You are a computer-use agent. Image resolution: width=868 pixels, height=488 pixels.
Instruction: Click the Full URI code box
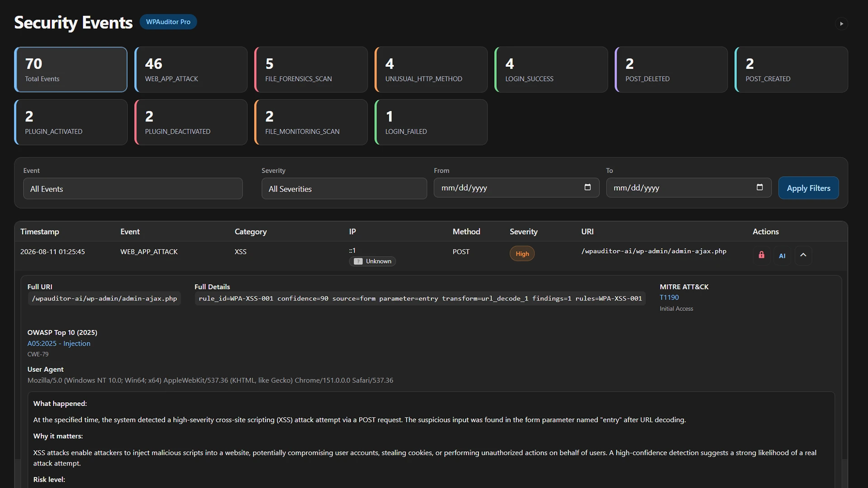(x=104, y=299)
